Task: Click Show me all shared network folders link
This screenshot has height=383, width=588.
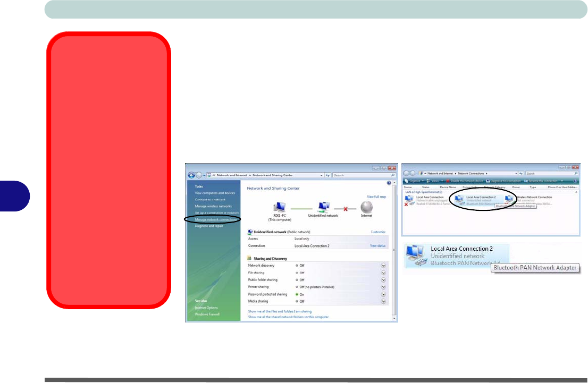Action: coord(288,317)
